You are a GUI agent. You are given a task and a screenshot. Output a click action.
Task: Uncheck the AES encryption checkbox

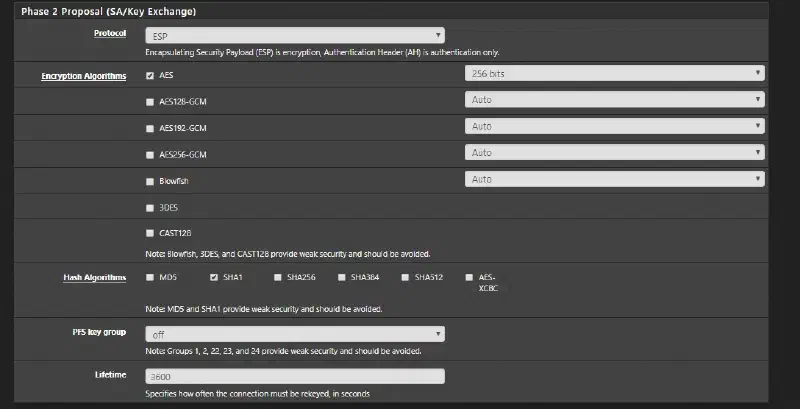(150, 75)
